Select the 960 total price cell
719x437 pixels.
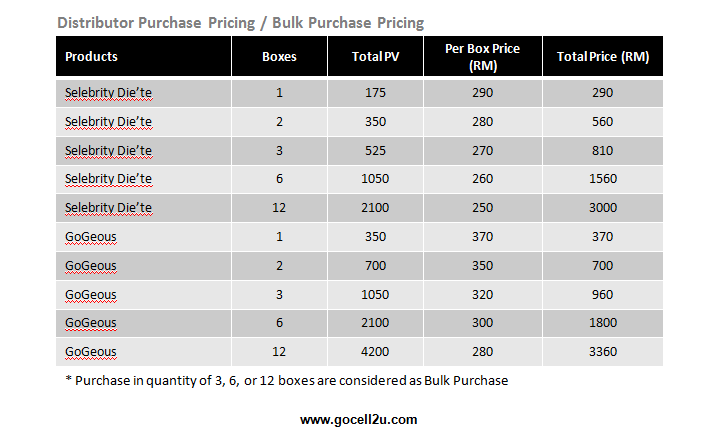pos(603,294)
